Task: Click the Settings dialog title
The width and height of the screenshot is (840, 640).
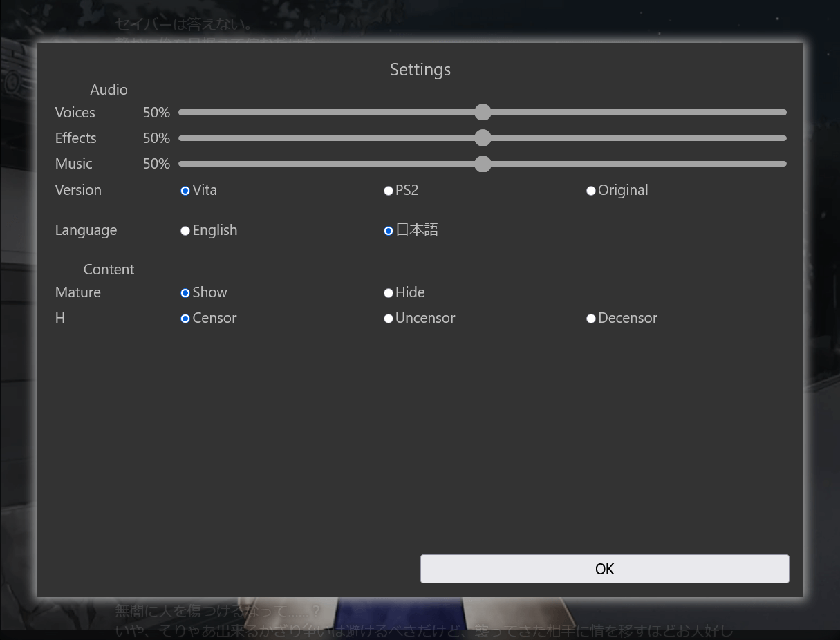Action: pyautogui.click(x=420, y=70)
